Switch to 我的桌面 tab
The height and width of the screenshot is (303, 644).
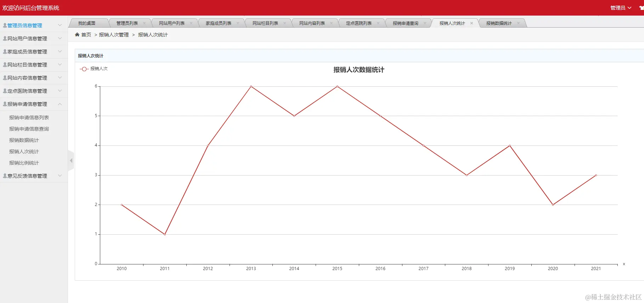[x=87, y=23]
